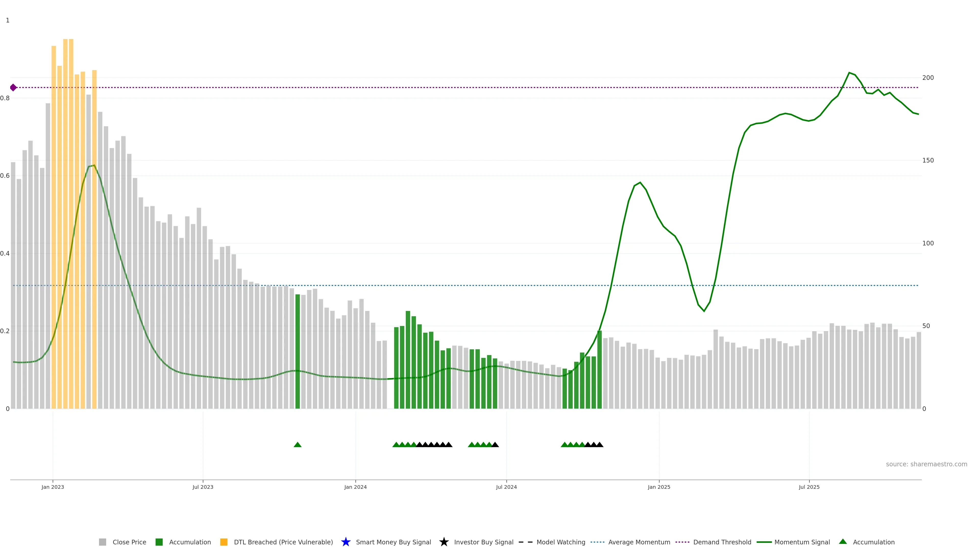Click the Jan 2024 axis label
980x551 pixels.
[x=355, y=487]
